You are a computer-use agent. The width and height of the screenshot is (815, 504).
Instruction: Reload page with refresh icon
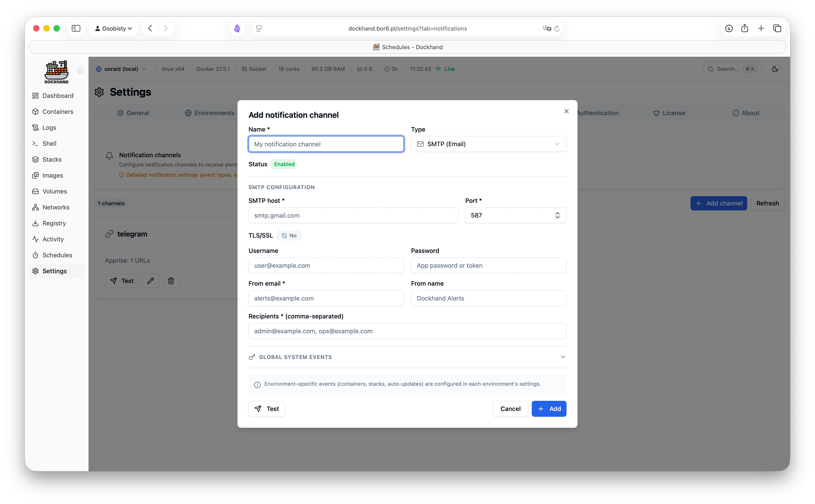coord(557,29)
